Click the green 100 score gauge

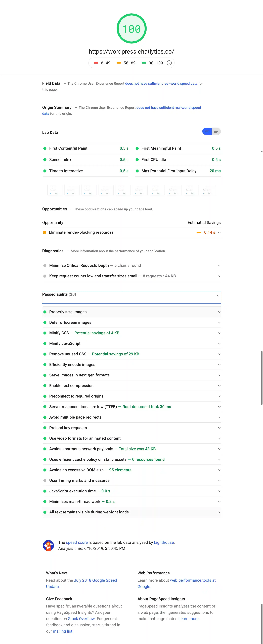click(x=131, y=28)
